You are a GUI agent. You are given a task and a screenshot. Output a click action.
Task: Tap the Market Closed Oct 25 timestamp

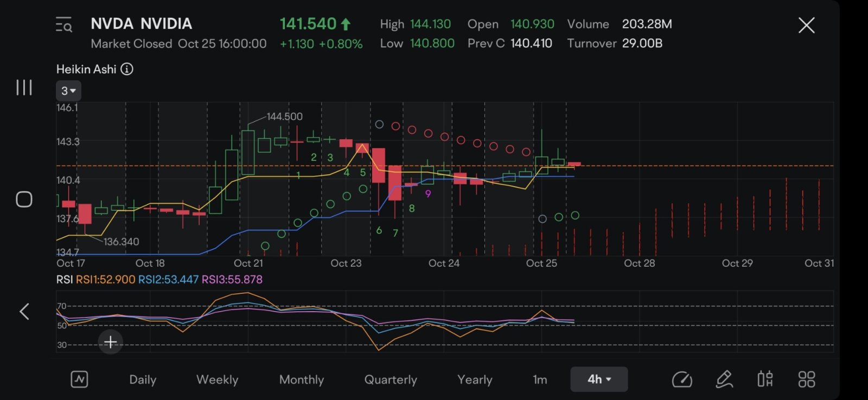(178, 44)
